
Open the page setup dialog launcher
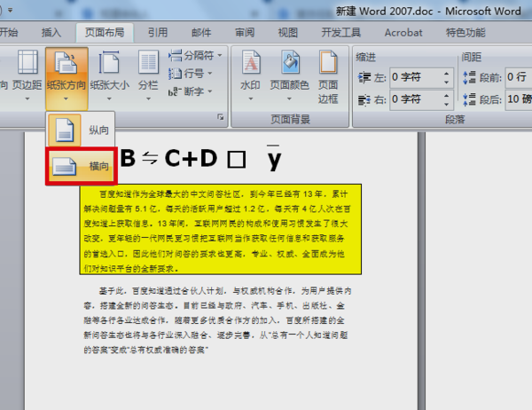(221, 117)
